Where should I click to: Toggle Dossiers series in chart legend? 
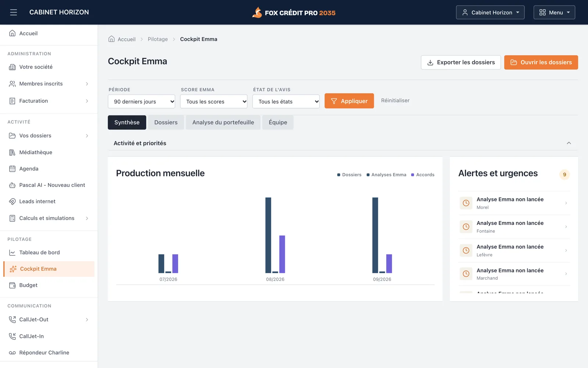(349, 175)
